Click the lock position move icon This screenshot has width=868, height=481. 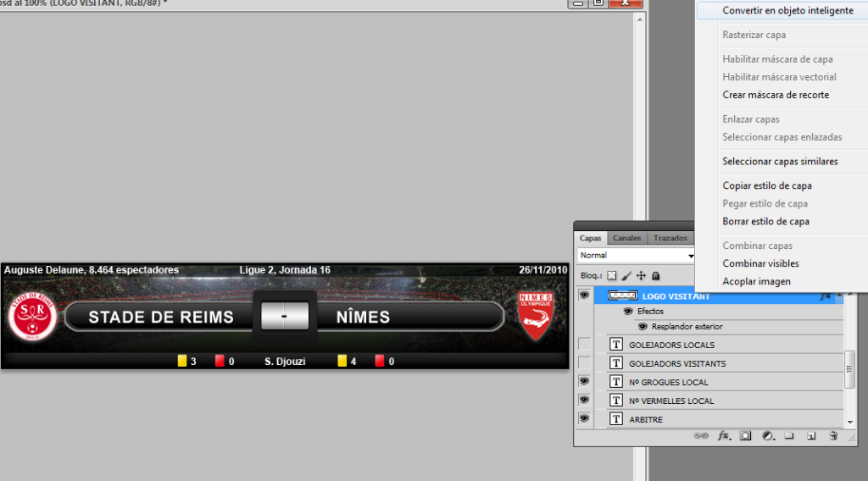[x=641, y=275]
